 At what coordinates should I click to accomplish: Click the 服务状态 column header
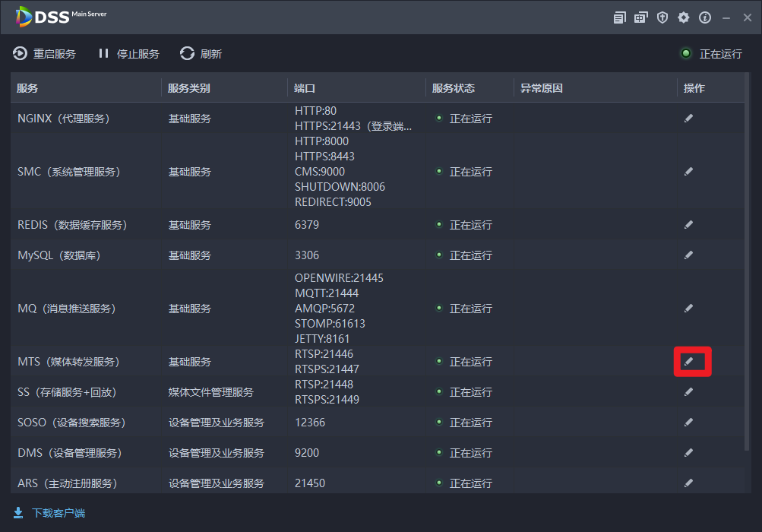pos(454,88)
